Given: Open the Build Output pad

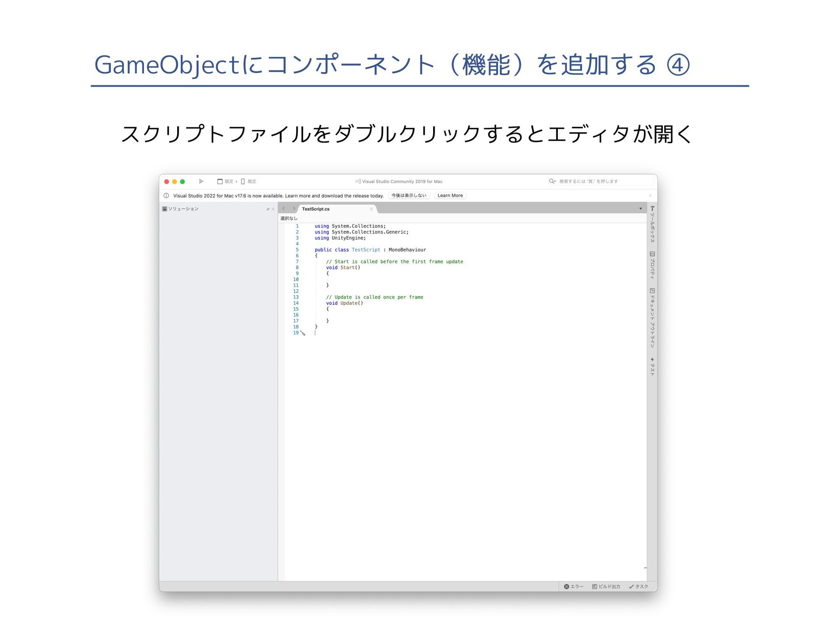Looking at the screenshot, I should 606,586.
